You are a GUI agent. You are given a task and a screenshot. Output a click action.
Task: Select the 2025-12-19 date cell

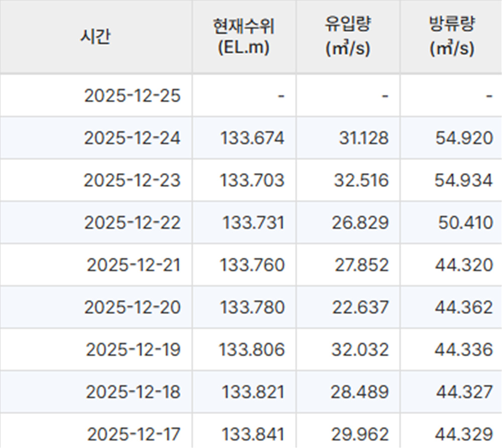click(133, 349)
